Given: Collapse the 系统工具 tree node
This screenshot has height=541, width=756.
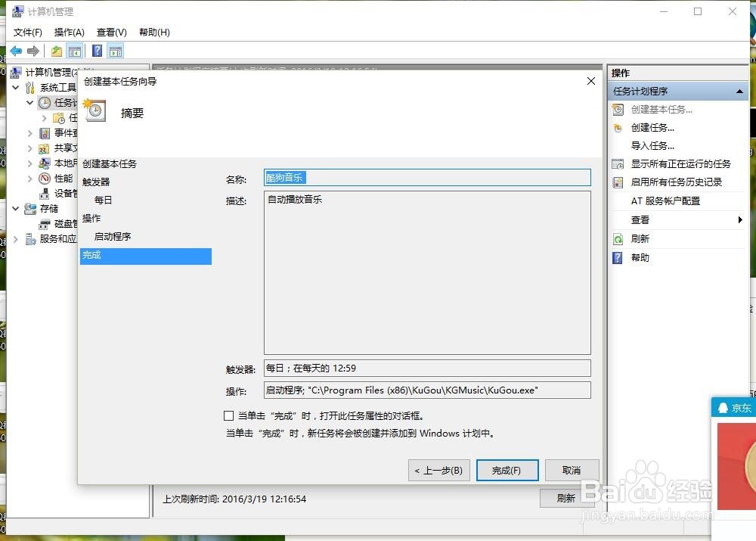Looking at the screenshot, I should pyautogui.click(x=15, y=87).
